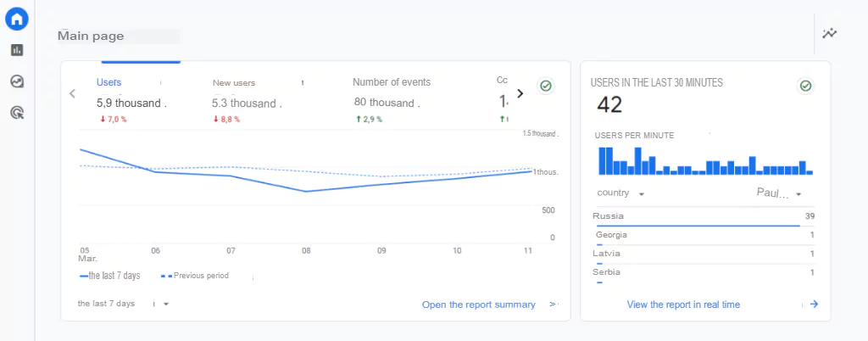
Task: Click the 2,9 % increase indicator
Action: click(x=368, y=119)
